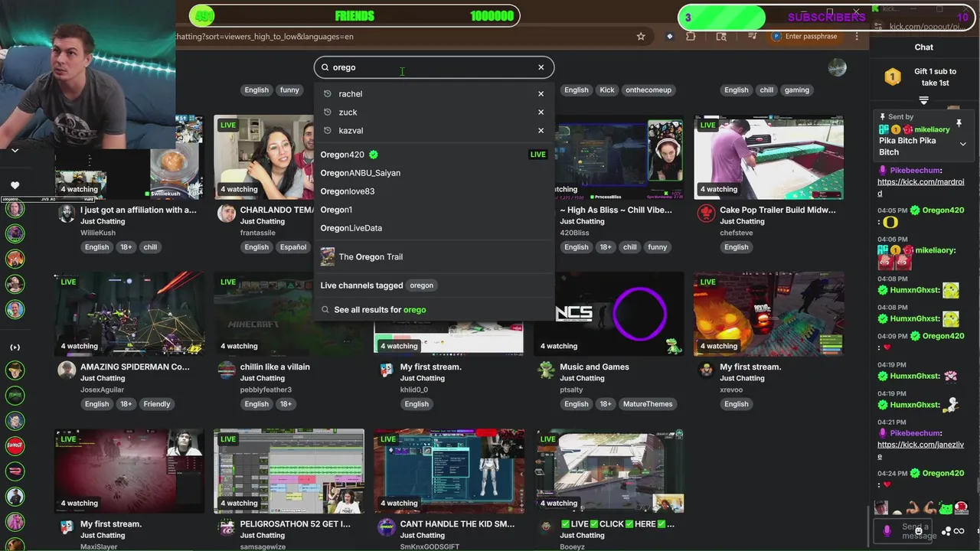Remove 'kazval' from recent searches
Image resolution: width=980 pixels, height=551 pixels.
click(x=541, y=131)
